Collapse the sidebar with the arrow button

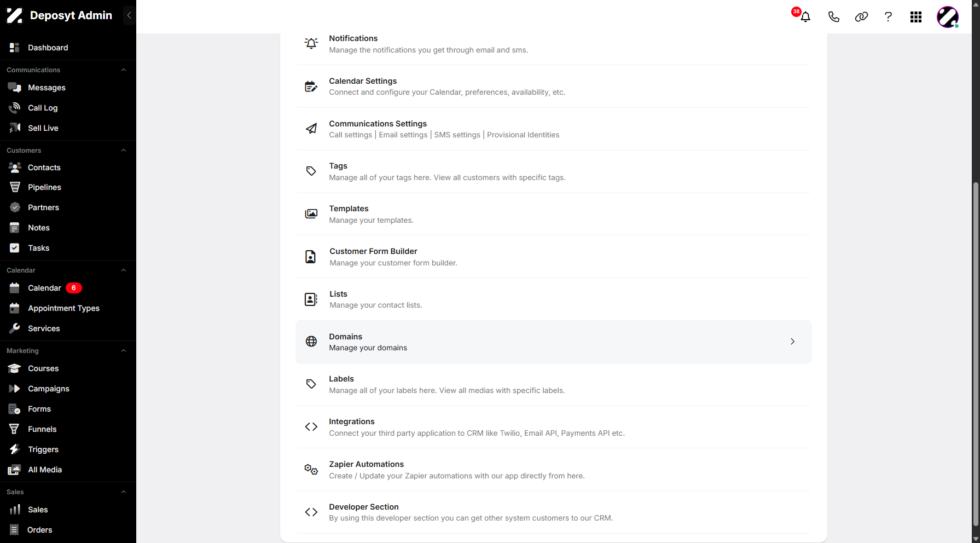(129, 15)
